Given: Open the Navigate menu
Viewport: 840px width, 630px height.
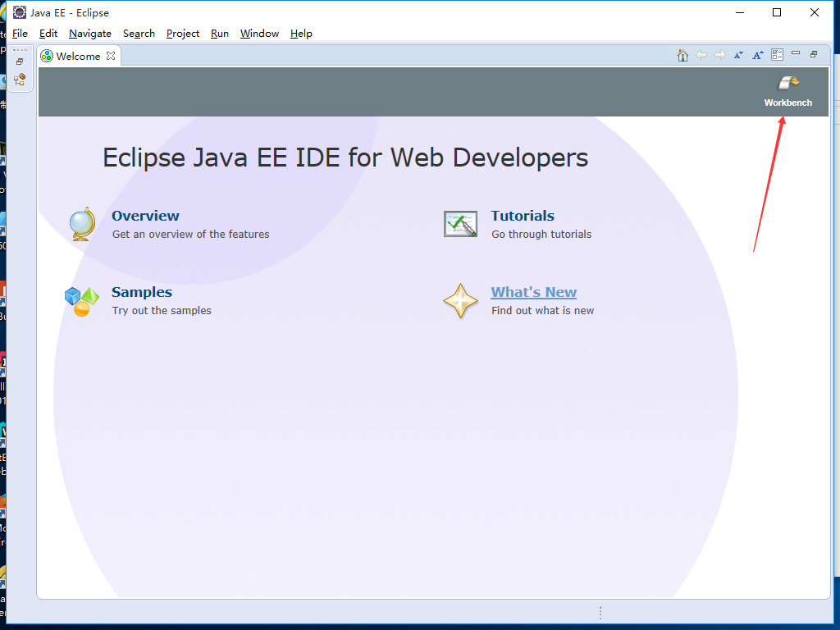Looking at the screenshot, I should [x=90, y=34].
